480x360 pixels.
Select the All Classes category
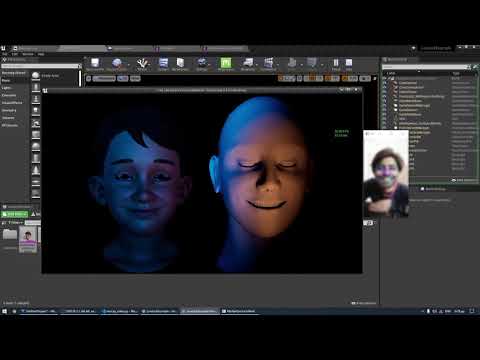click(x=14, y=125)
